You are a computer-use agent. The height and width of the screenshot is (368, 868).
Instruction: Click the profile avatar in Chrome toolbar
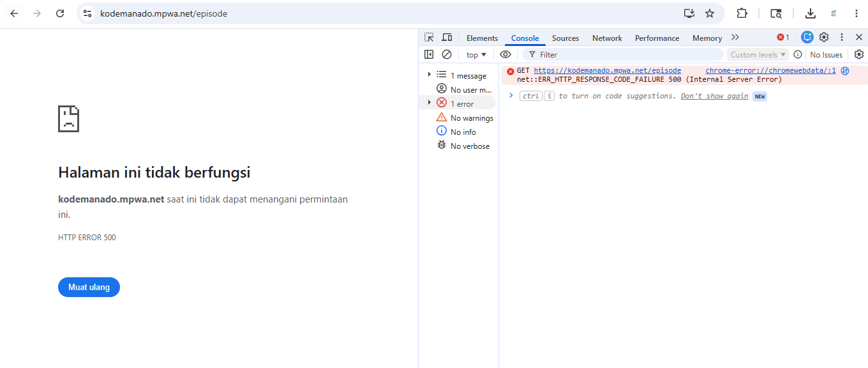coord(834,13)
